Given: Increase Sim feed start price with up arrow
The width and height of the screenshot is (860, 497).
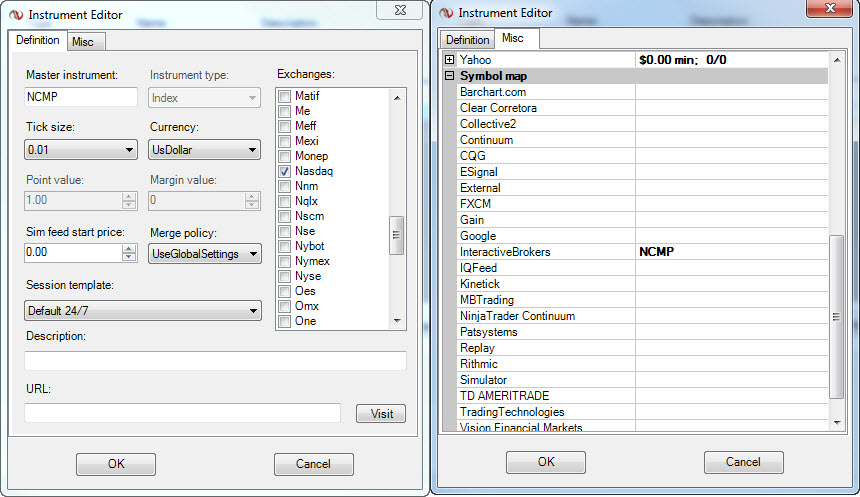Looking at the screenshot, I should point(129,248).
